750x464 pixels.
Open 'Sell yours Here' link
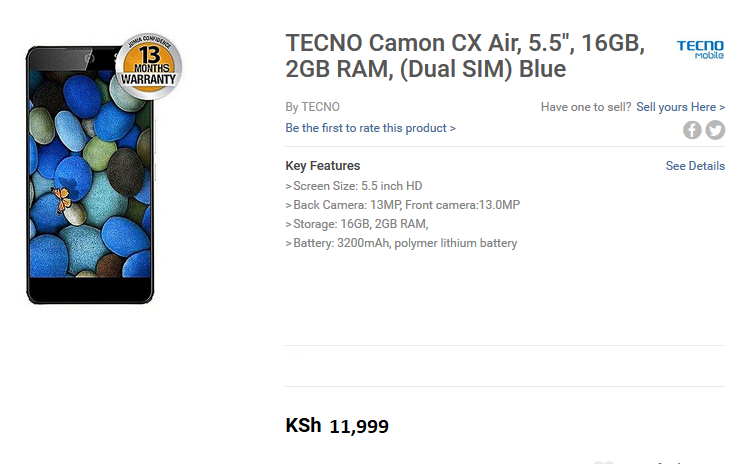click(x=681, y=107)
